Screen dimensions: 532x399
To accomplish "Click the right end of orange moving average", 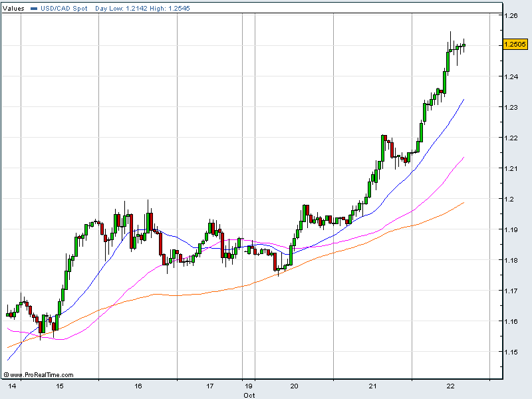I will point(463,203).
